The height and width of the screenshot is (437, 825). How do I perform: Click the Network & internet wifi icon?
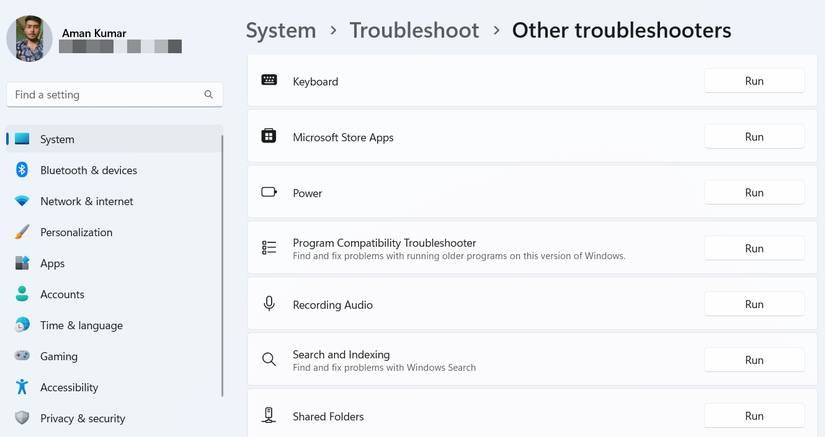(22, 201)
